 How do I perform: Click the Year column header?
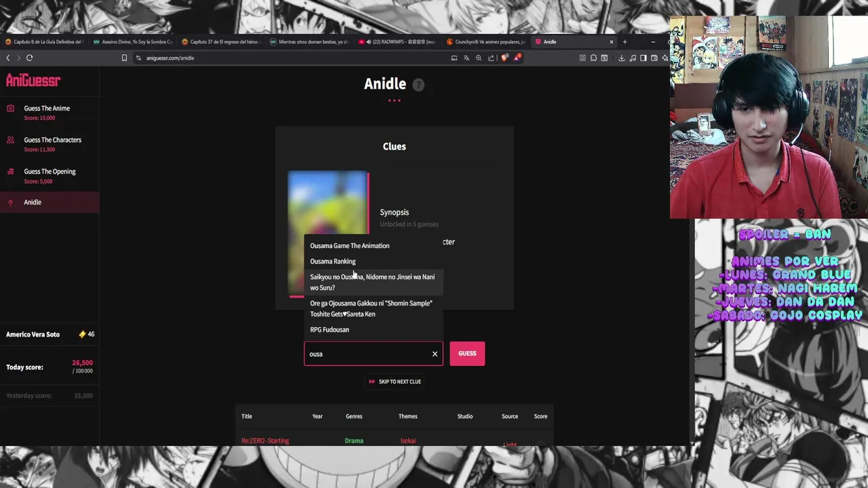317,417
